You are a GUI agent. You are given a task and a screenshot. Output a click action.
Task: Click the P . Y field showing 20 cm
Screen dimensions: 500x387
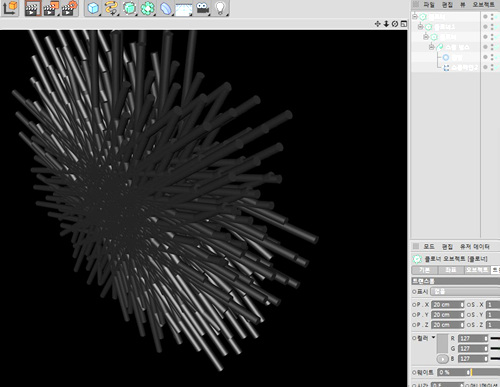(x=448, y=315)
